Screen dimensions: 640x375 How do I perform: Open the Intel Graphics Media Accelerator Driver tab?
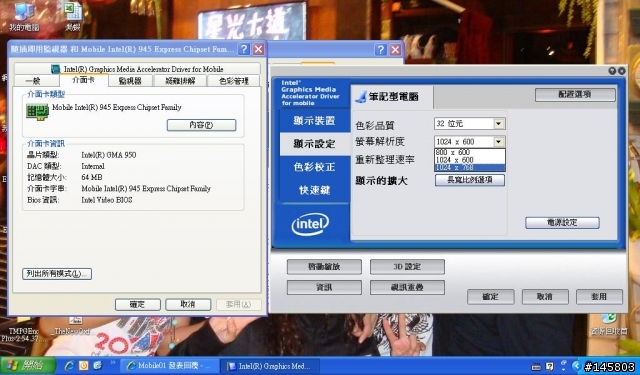click(137, 69)
